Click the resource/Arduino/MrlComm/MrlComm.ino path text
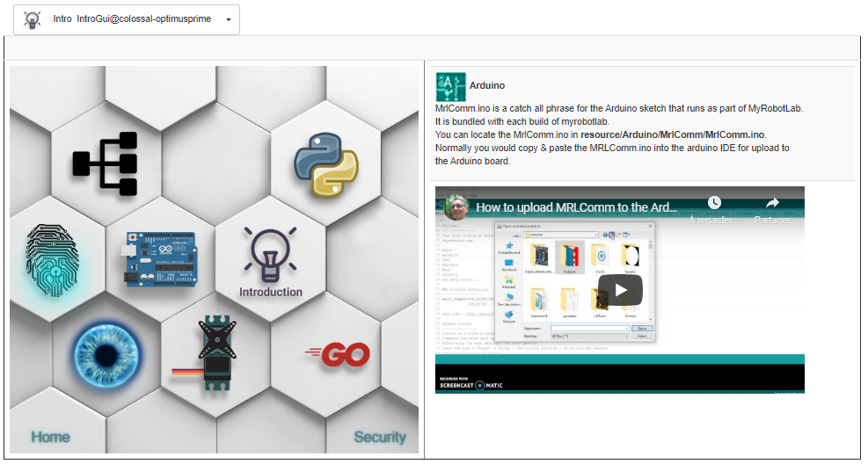This screenshot has width=868, height=471. [673, 134]
